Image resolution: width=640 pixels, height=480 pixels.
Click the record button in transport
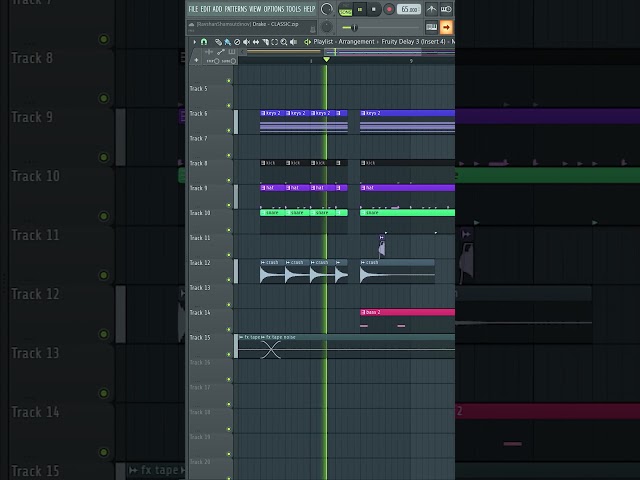(389, 9)
